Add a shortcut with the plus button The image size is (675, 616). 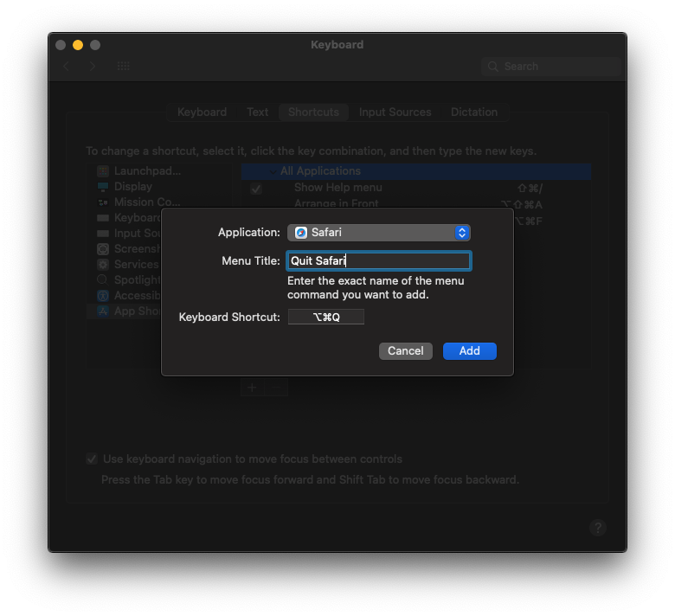click(x=253, y=388)
